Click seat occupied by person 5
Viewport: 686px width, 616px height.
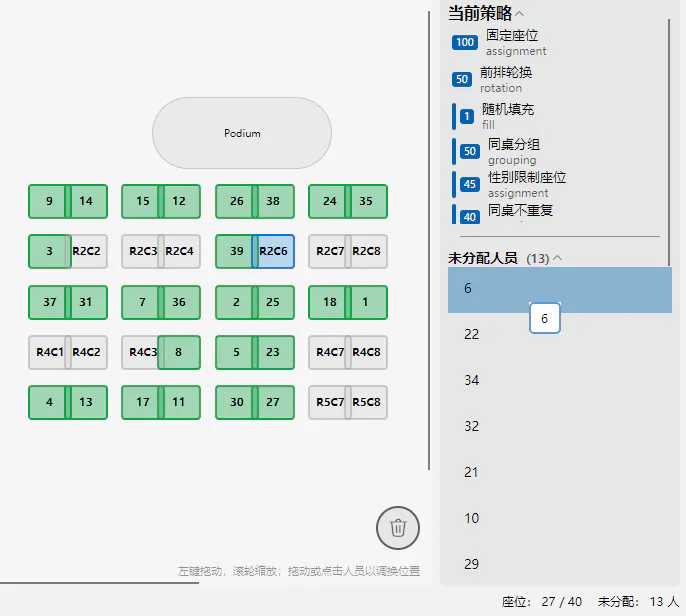point(237,352)
